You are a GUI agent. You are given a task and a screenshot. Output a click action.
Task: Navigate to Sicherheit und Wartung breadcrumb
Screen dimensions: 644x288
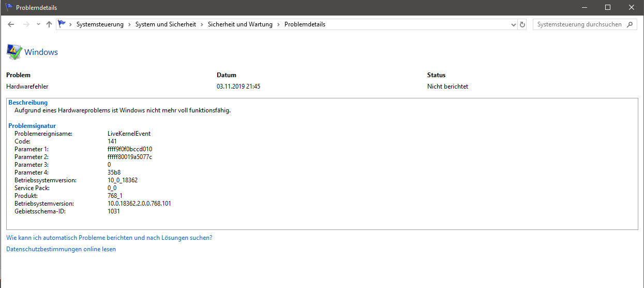tap(240, 24)
